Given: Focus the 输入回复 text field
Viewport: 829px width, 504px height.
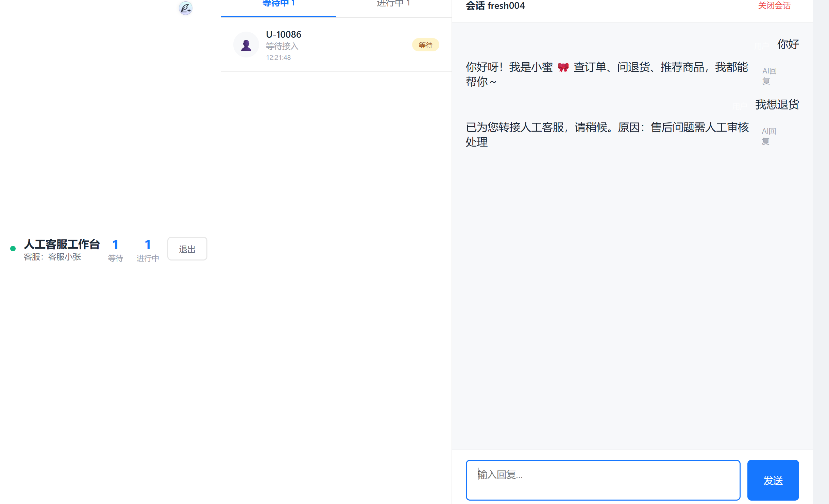Looking at the screenshot, I should point(603,480).
